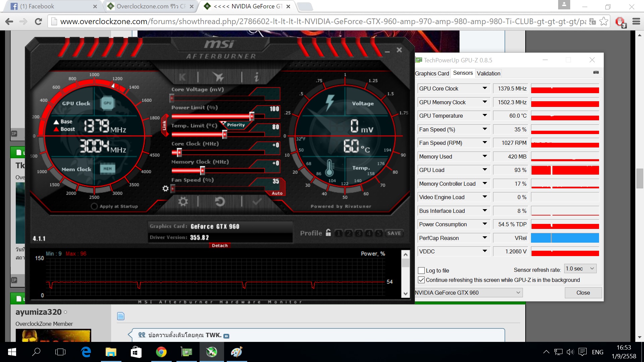This screenshot has height=362, width=644.
Task: Open the Sensor refresh rate dropdown
Action: [x=580, y=269]
